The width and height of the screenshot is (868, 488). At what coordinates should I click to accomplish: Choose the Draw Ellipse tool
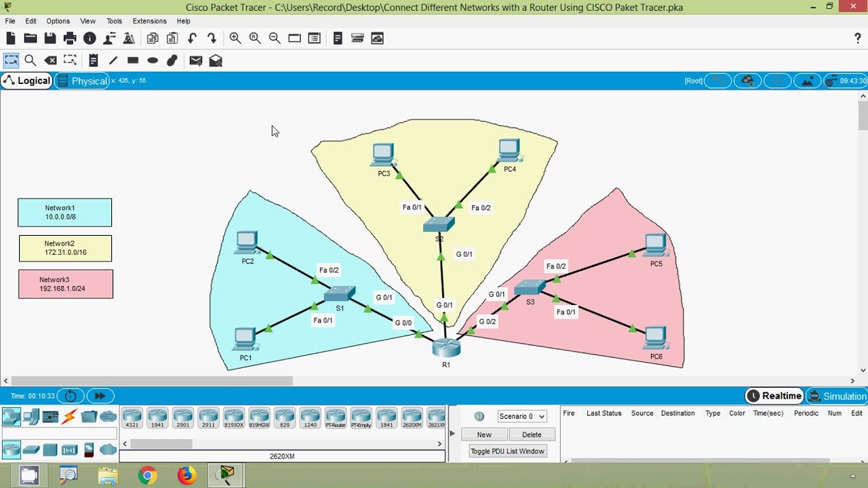(153, 60)
